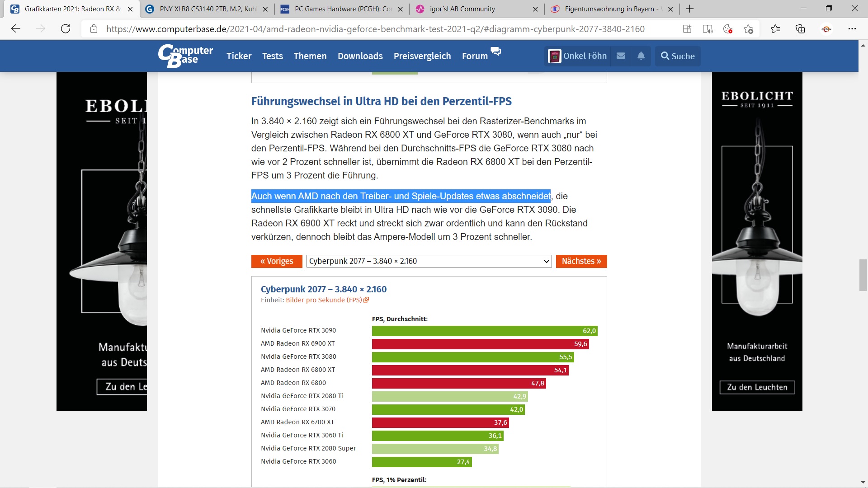The width and height of the screenshot is (868, 488).
Task: Open the Favorites list
Action: (x=775, y=29)
